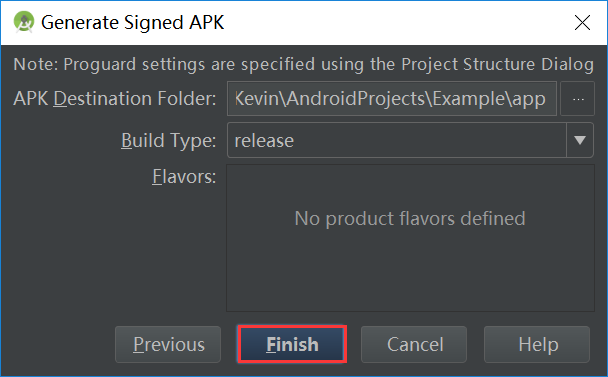The width and height of the screenshot is (608, 377).
Task: Click the 'No product flavors defined' placeholder
Action: (410, 218)
